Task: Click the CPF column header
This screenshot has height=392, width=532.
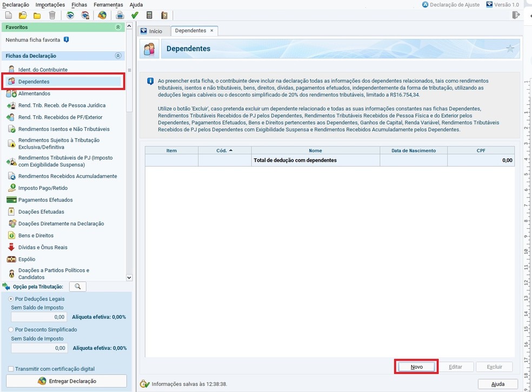Action: click(481, 150)
